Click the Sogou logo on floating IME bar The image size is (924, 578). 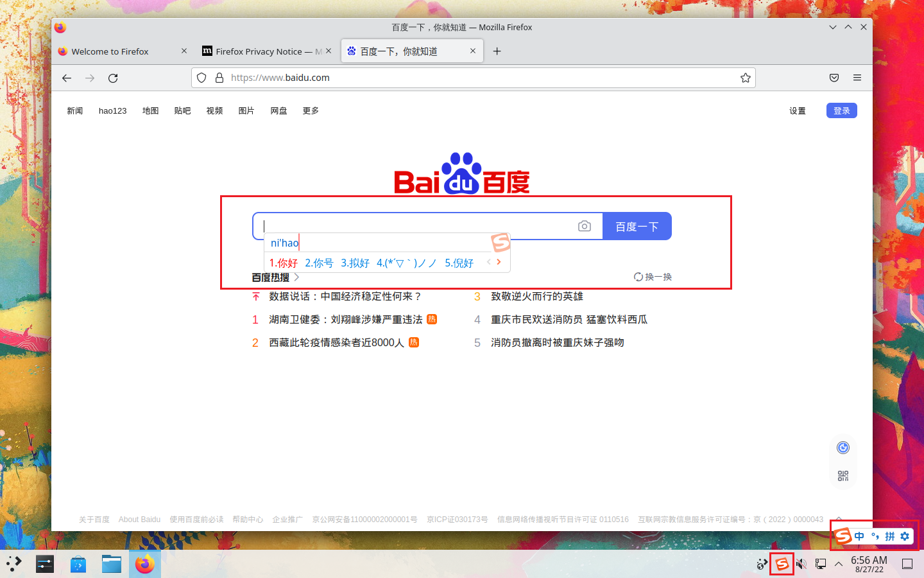(843, 536)
